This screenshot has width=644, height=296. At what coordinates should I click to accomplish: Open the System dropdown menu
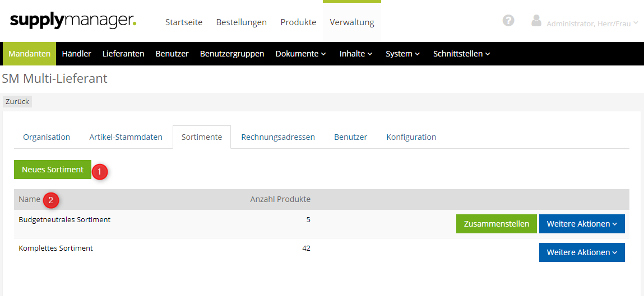[x=402, y=54]
